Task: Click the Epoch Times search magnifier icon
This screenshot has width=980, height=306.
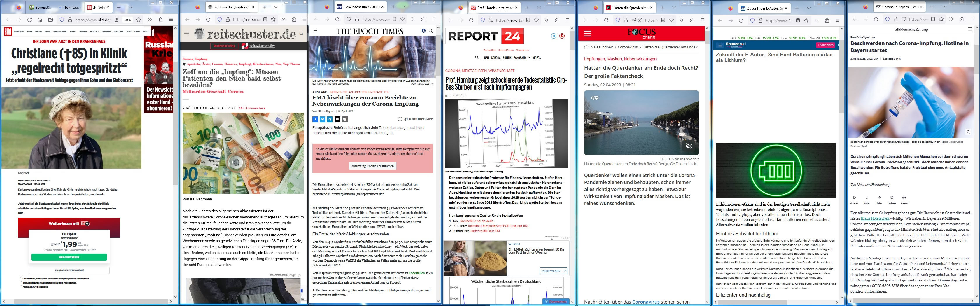Action: tap(431, 31)
